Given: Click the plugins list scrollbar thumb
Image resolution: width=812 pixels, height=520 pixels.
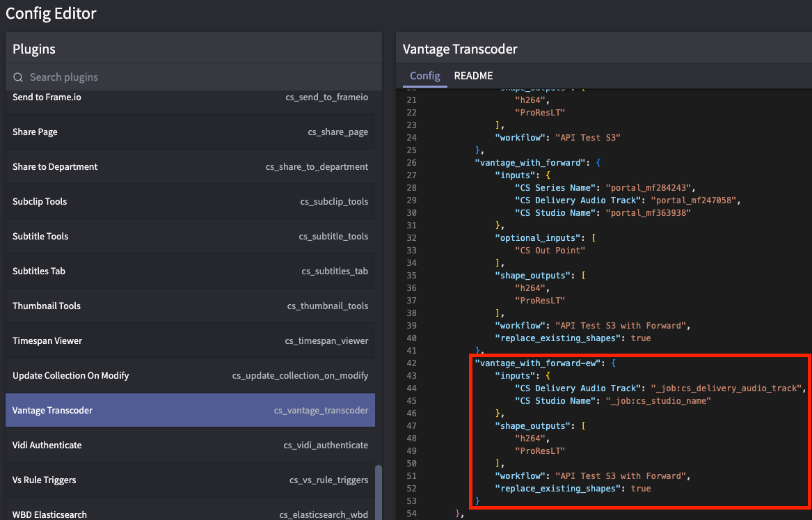Looking at the screenshot, I should coord(379,493).
